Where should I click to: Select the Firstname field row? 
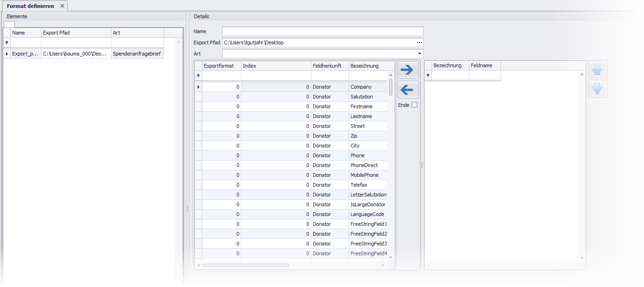[361, 106]
